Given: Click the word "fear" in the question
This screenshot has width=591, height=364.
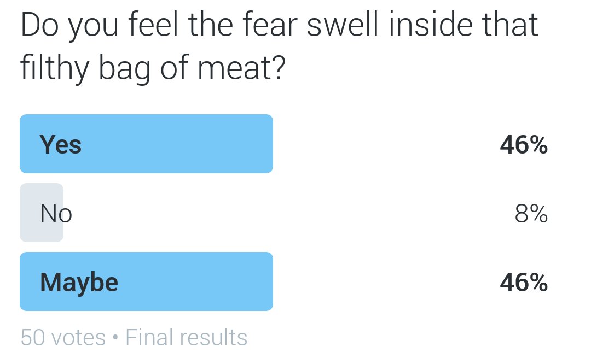Looking at the screenshot, I should tap(270, 25).
